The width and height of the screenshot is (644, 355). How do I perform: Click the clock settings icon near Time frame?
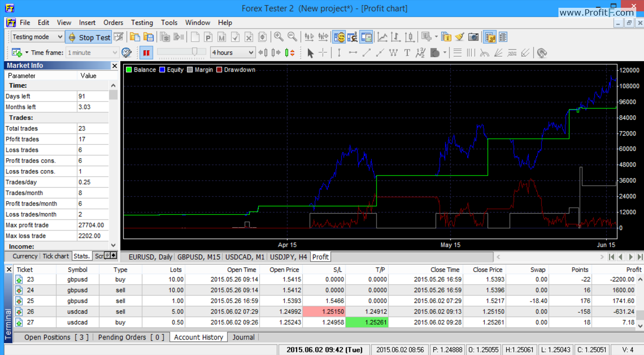coord(127,52)
